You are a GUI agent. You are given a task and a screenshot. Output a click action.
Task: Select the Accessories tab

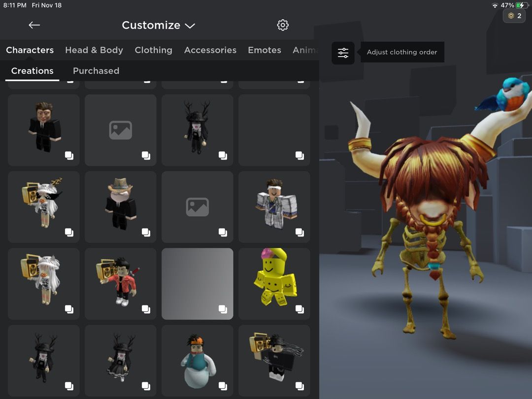click(210, 50)
